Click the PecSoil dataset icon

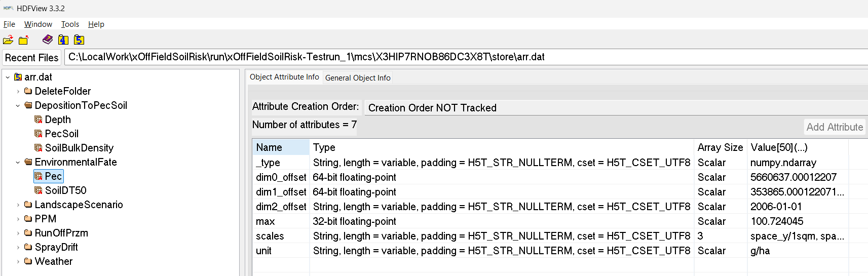click(39, 134)
